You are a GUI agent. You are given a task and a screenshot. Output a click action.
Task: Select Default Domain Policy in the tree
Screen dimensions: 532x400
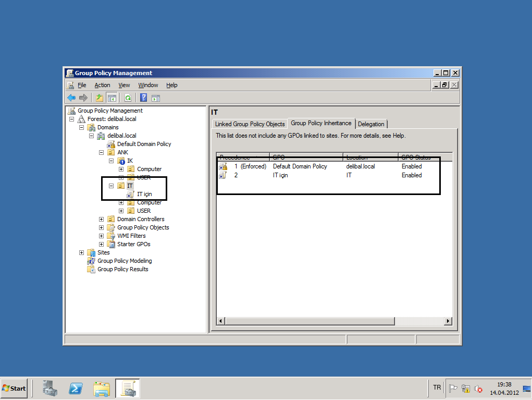pyautogui.click(x=144, y=144)
